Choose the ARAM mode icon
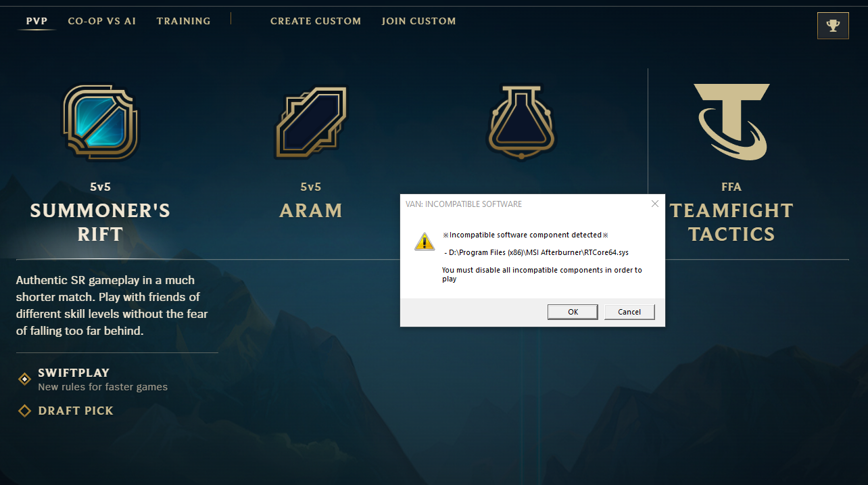This screenshot has width=868, height=485. coord(311,122)
